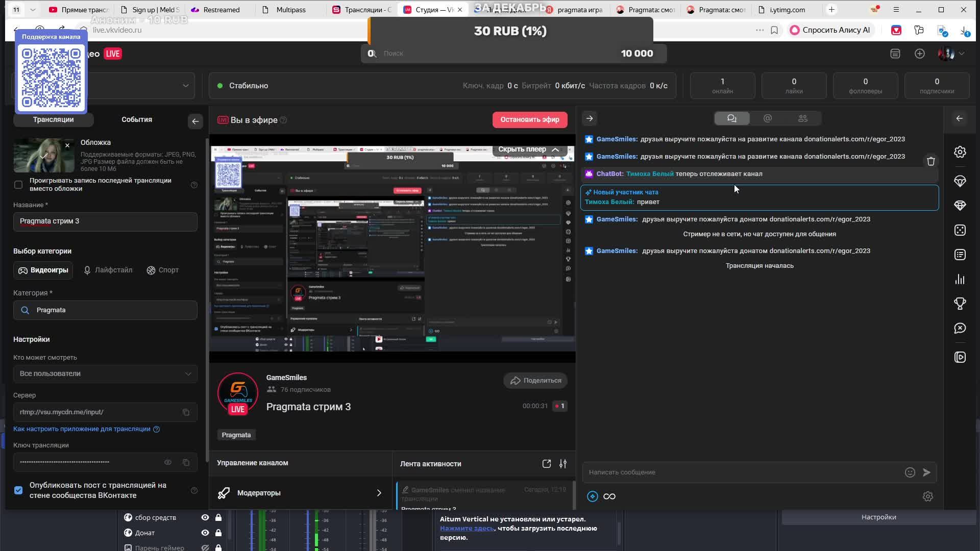
Task: Toggle visibility of сбор средств source
Action: click(x=205, y=517)
